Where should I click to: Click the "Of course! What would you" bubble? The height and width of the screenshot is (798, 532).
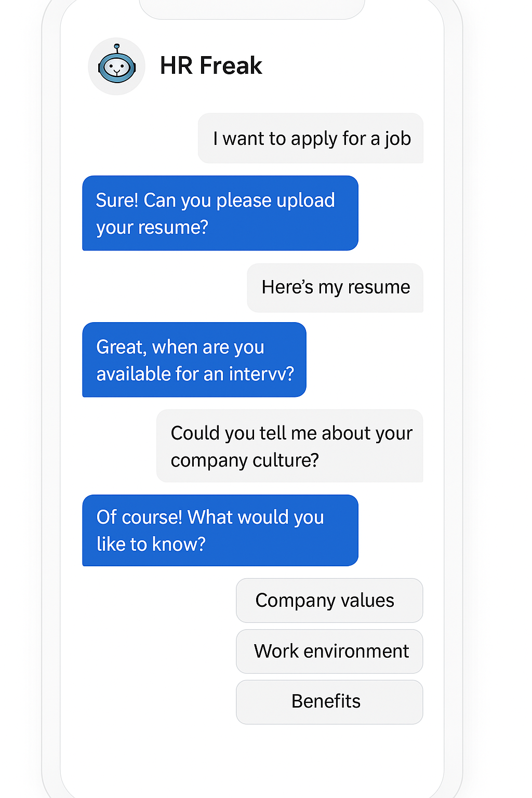point(220,530)
